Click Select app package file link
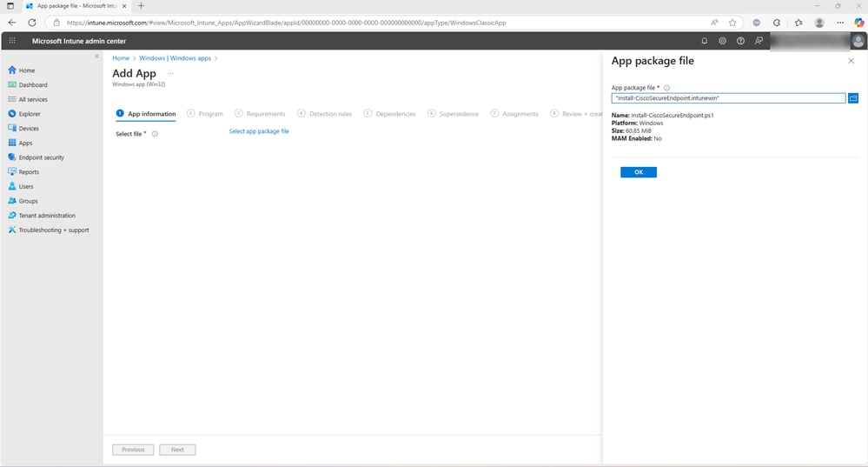The image size is (868, 467). tap(259, 131)
